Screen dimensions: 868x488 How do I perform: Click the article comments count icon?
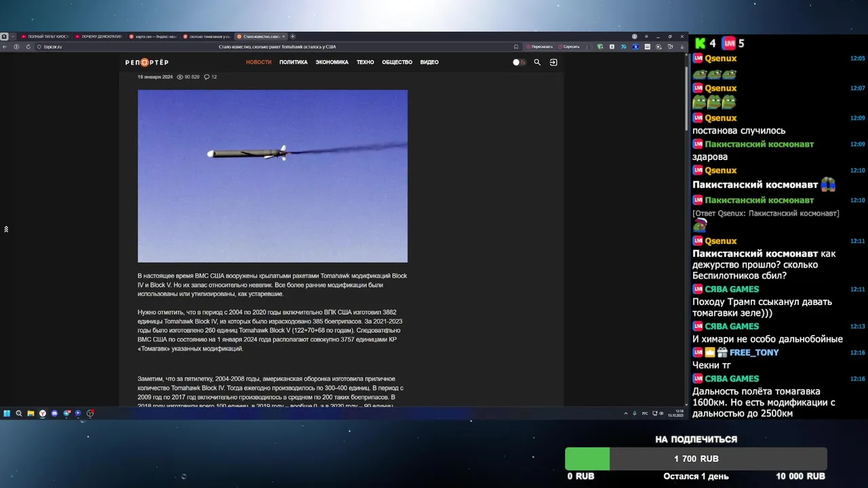click(x=207, y=77)
